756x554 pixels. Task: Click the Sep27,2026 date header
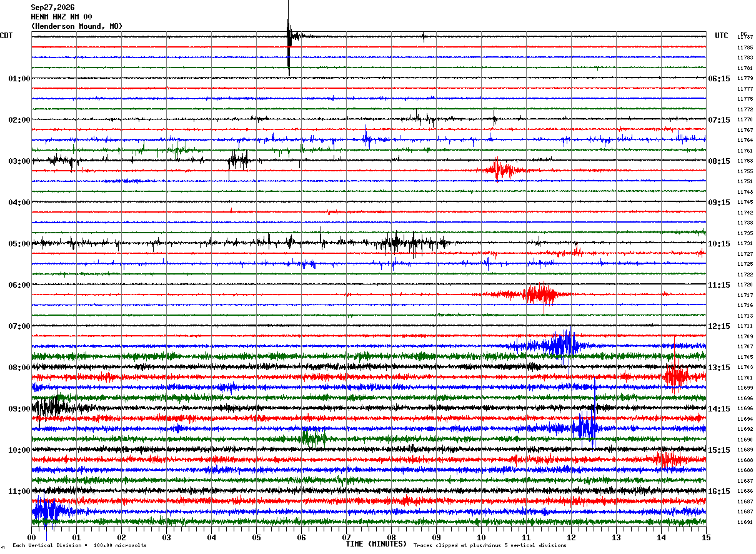tap(52, 8)
